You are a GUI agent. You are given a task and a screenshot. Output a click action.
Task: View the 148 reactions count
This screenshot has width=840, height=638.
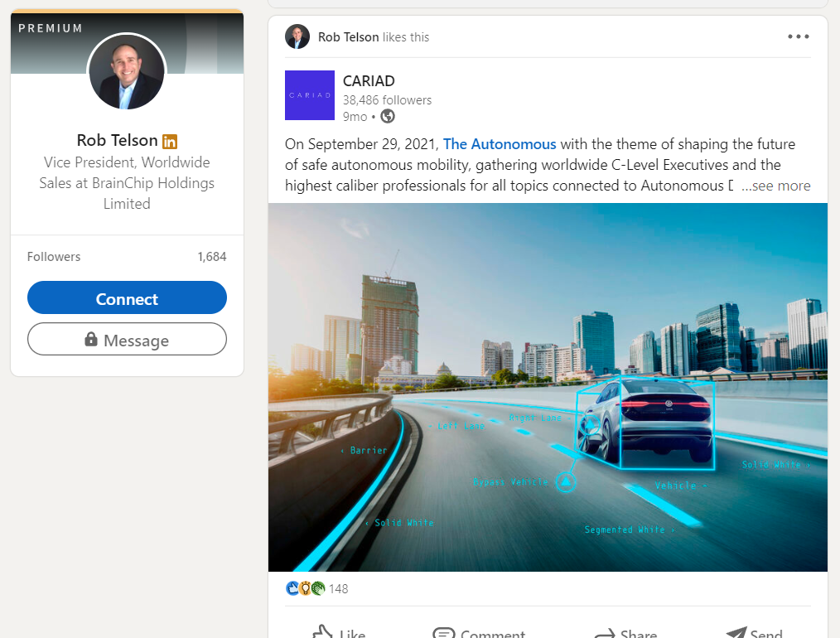[x=339, y=589]
